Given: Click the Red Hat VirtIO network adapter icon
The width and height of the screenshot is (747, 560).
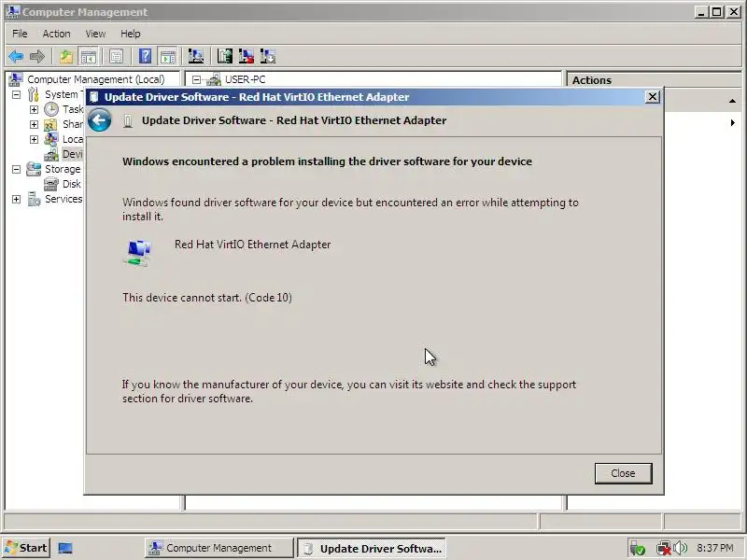Looking at the screenshot, I should point(138,253).
